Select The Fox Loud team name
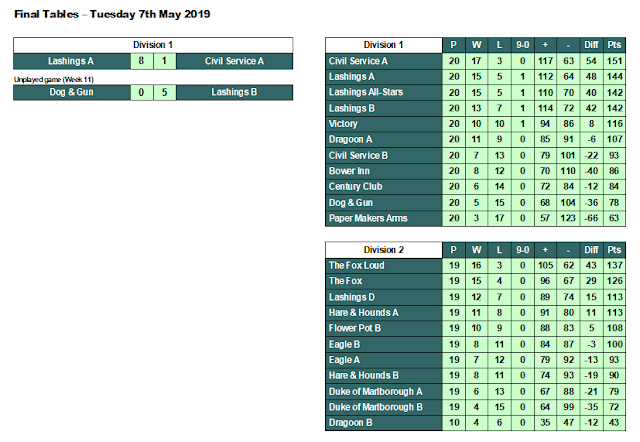This screenshot has height=442, width=640. 384,266
